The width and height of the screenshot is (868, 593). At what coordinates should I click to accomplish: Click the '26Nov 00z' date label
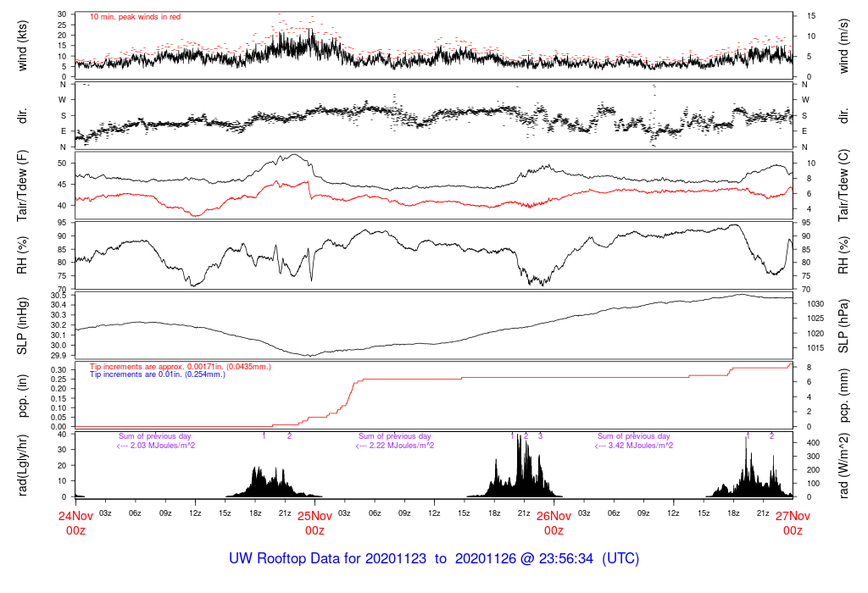tap(554, 524)
